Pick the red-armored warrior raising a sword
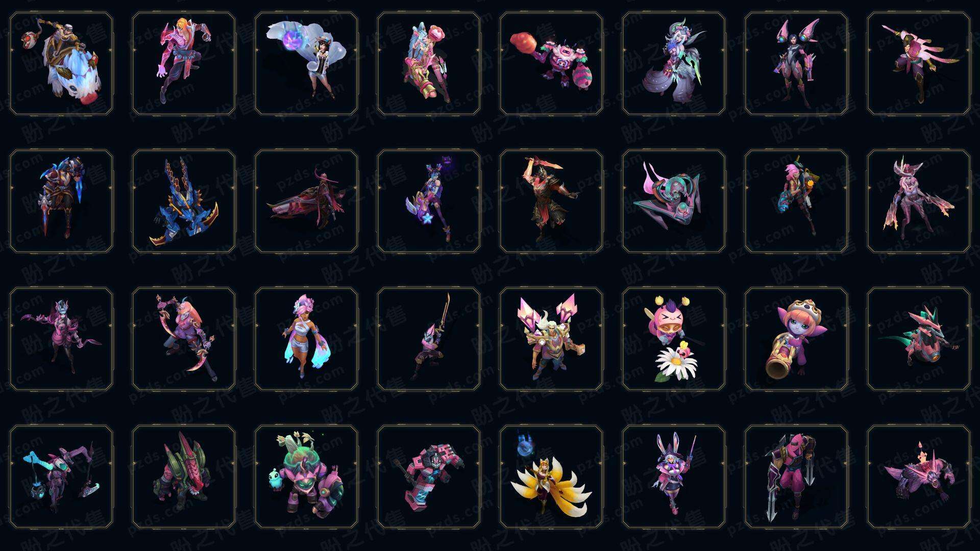The height and width of the screenshot is (551, 980). [551, 201]
